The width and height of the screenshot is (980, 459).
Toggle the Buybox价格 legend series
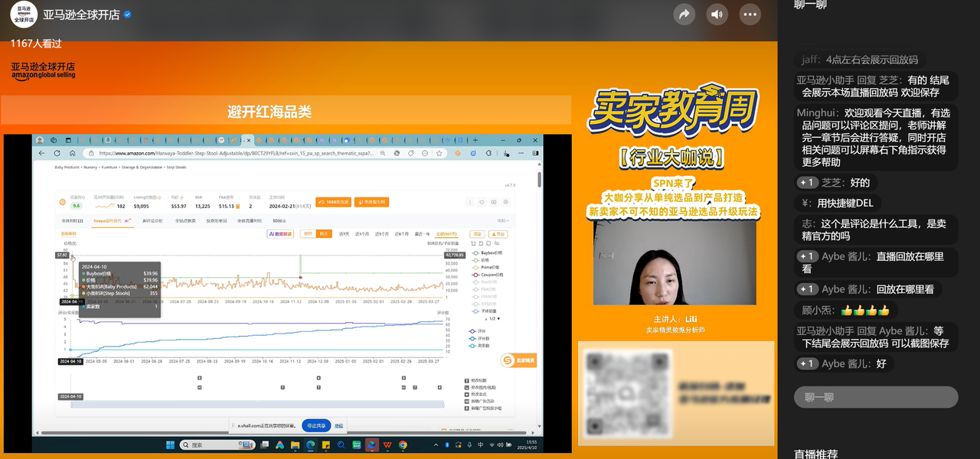(x=486, y=252)
